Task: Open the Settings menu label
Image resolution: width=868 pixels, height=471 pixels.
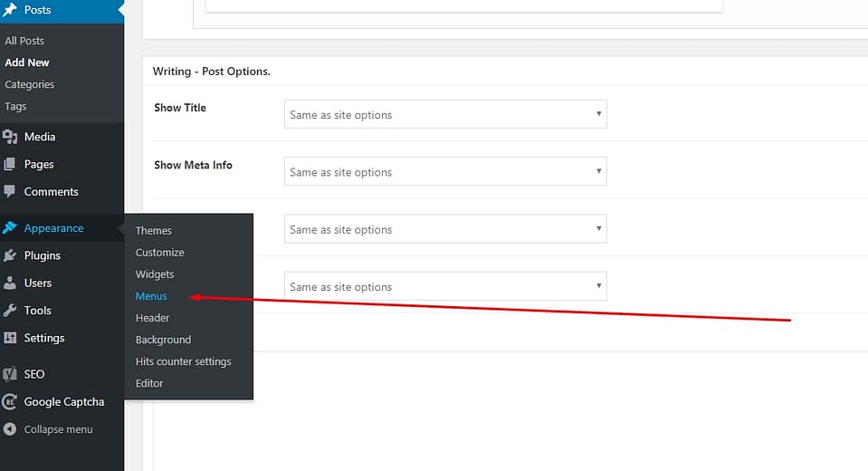Action: pos(44,338)
